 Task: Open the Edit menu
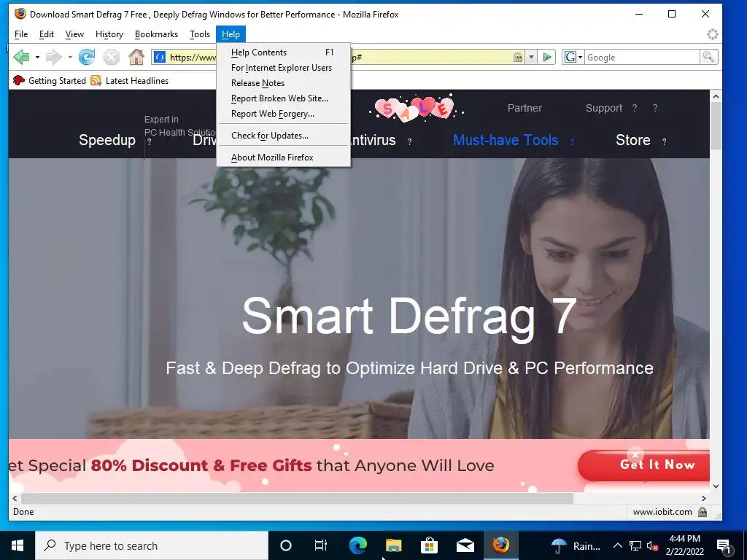[46, 34]
